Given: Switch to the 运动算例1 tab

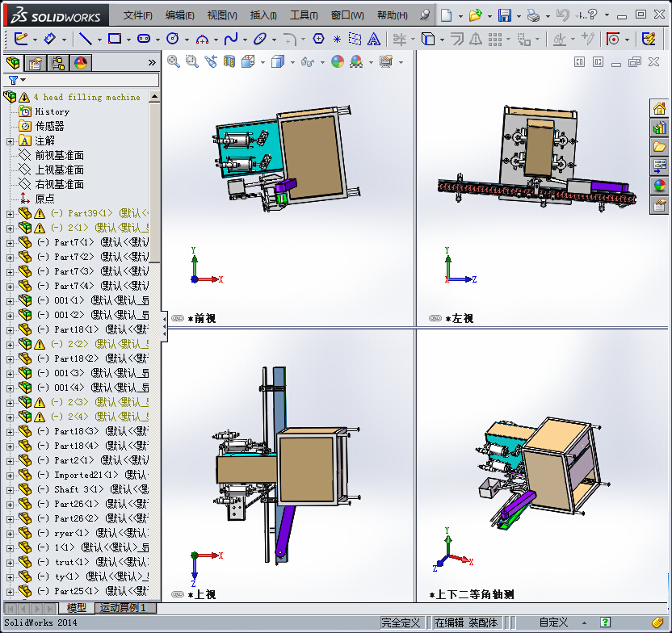Looking at the screenshot, I should click(x=125, y=608).
